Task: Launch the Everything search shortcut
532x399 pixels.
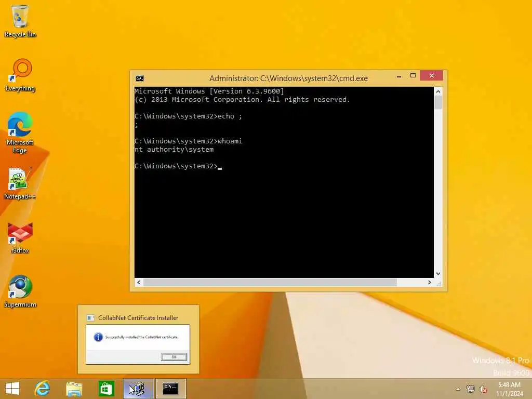Action: click(20, 75)
